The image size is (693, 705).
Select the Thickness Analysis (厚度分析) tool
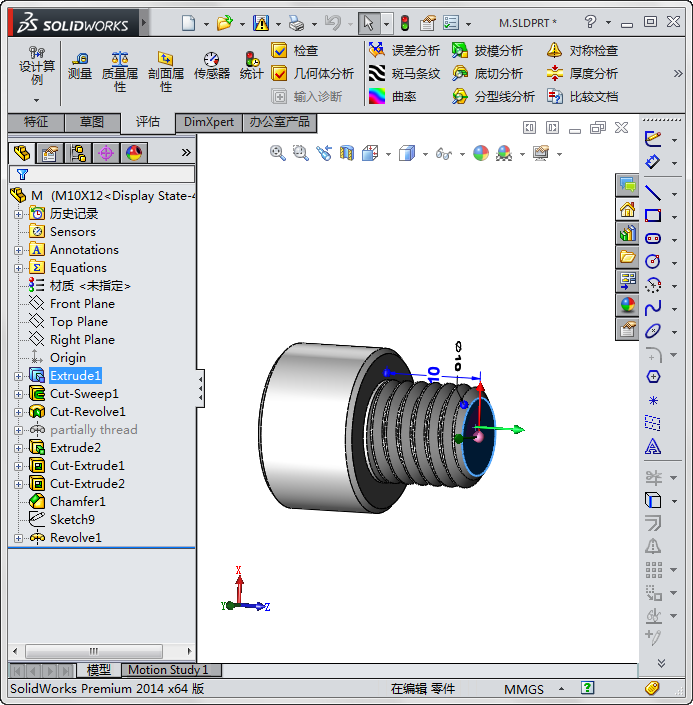point(582,73)
